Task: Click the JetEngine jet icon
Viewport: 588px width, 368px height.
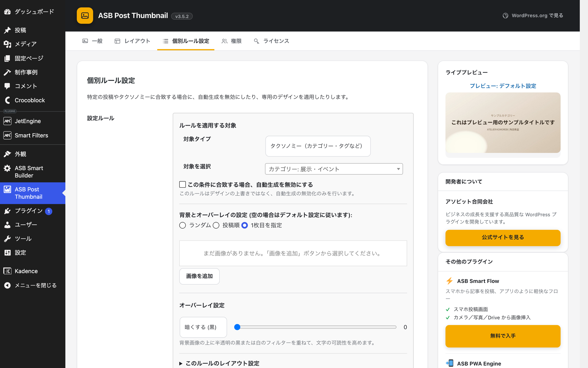Action: tap(7, 121)
